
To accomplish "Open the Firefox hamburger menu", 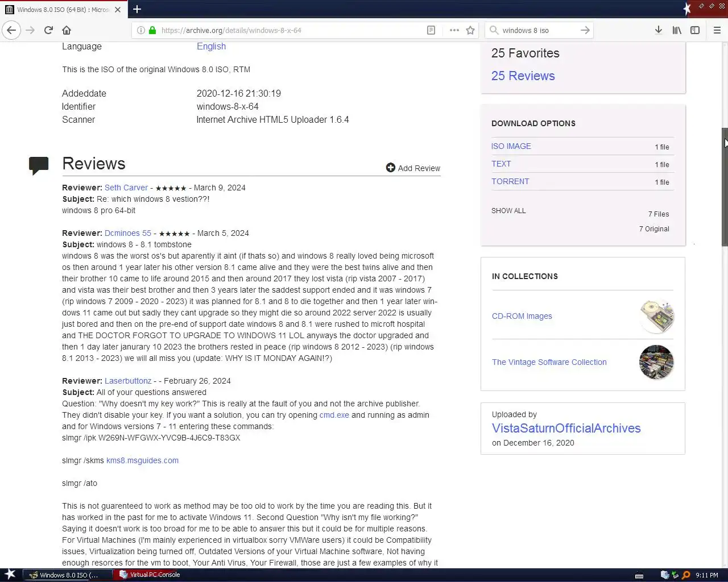I will [x=717, y=30].
